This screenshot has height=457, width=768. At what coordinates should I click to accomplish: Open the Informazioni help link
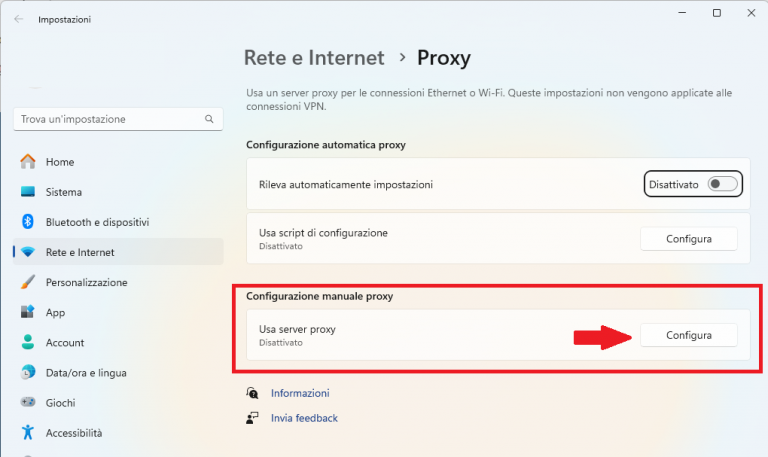tap(300, 393)
